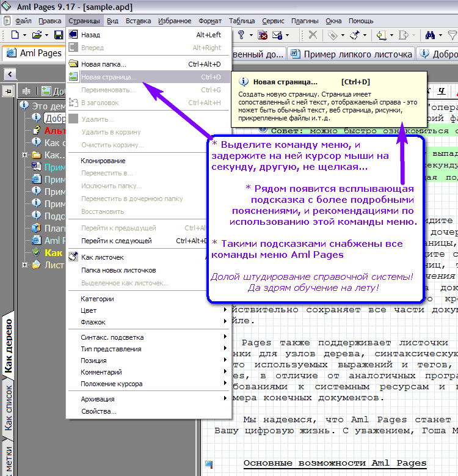Choose Клонирование in the menu

click(103, 161)
